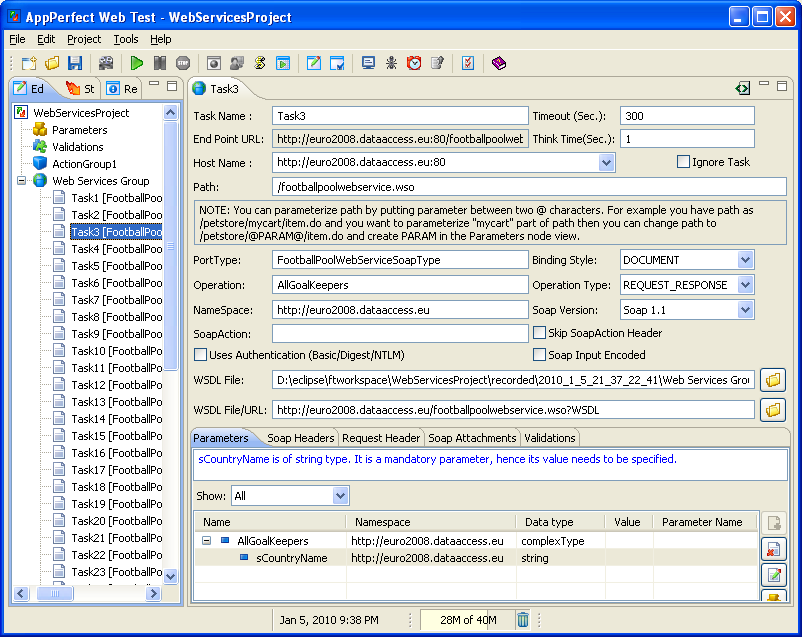Select the Parameters tree node
Viewport: 802px width, 637px height.
pyautogui.click(x=79, y=130)
